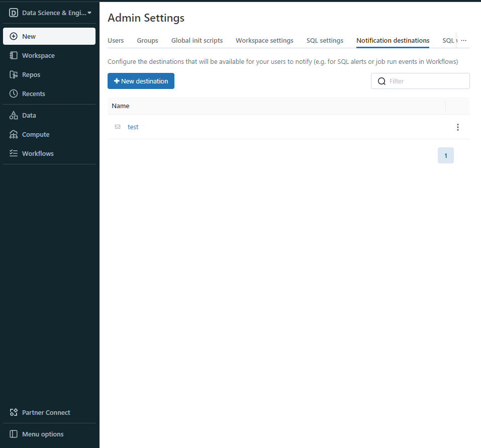Click the New destination button
This screenshot has width=481, height=448.
(x=141, y=81)
